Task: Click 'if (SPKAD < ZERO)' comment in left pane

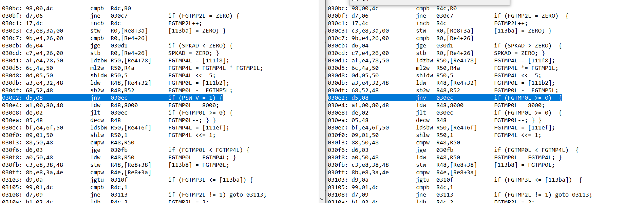Action: pyautogui.click(x=200, y=46)
